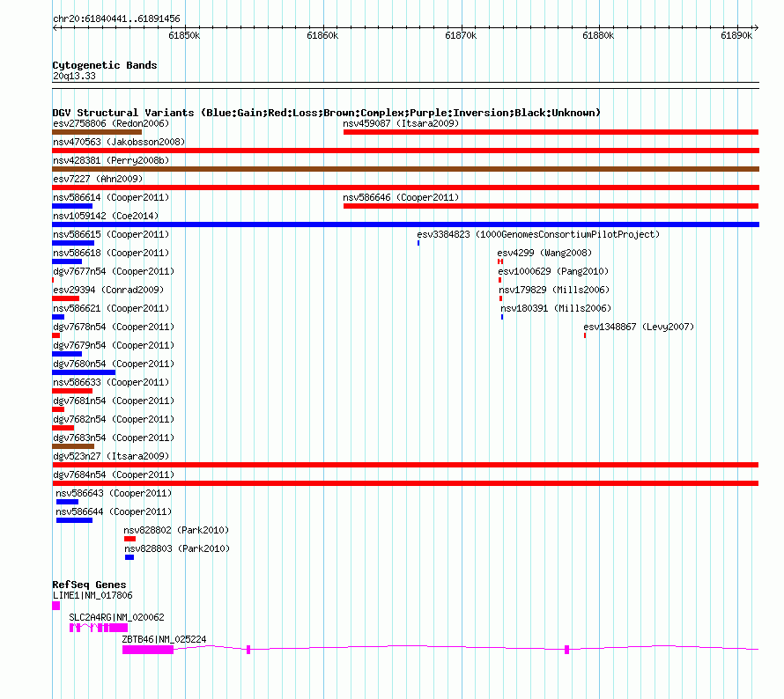Click nsv428381 (Perry2008b) label
The width and height of the screenshot is (784, 699).
coord(111,160)
